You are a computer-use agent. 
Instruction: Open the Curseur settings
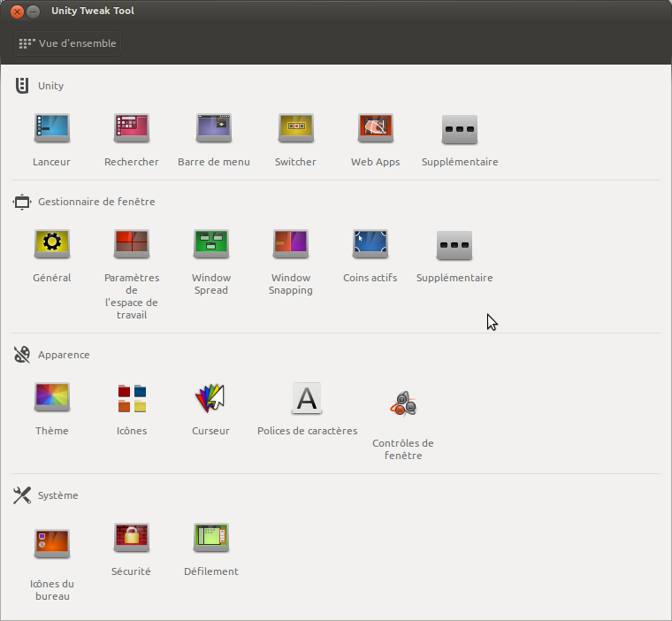point(210,399)
